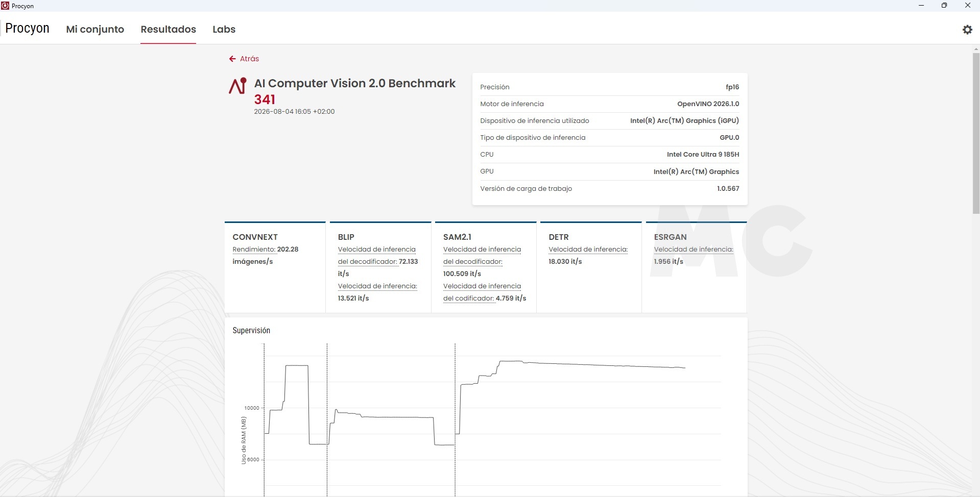Click DETR inference speed 18.030 it/s
Image resolution: width=980 pixels, height=497 pixels.
pos(565,262)
